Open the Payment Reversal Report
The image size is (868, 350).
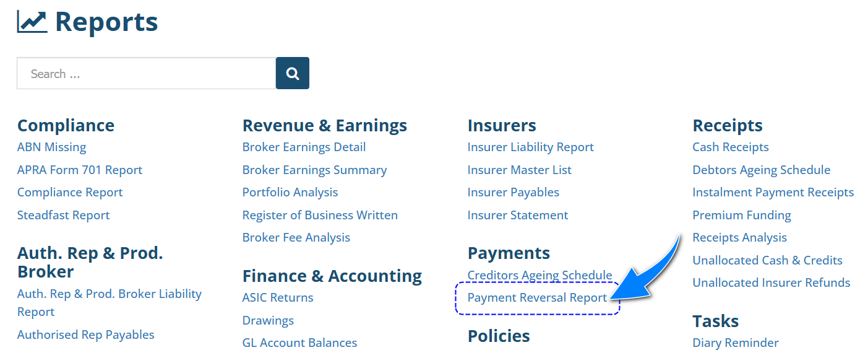[x=537, y=297]
